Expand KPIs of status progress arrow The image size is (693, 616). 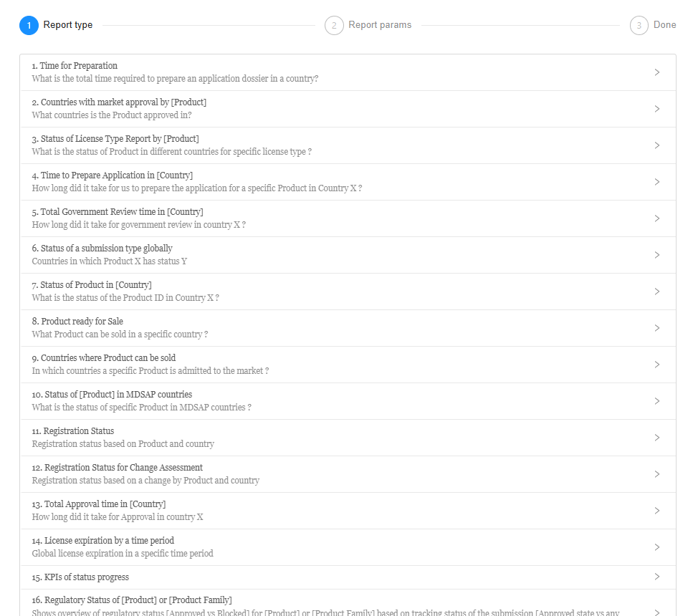[x=656, y=577]
